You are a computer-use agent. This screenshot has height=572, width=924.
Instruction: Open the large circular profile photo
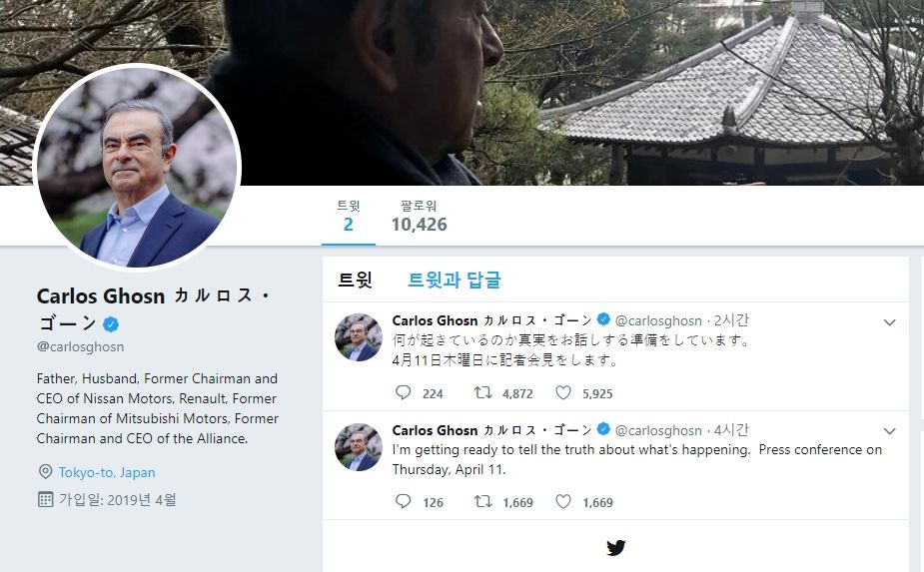(138, 167)
